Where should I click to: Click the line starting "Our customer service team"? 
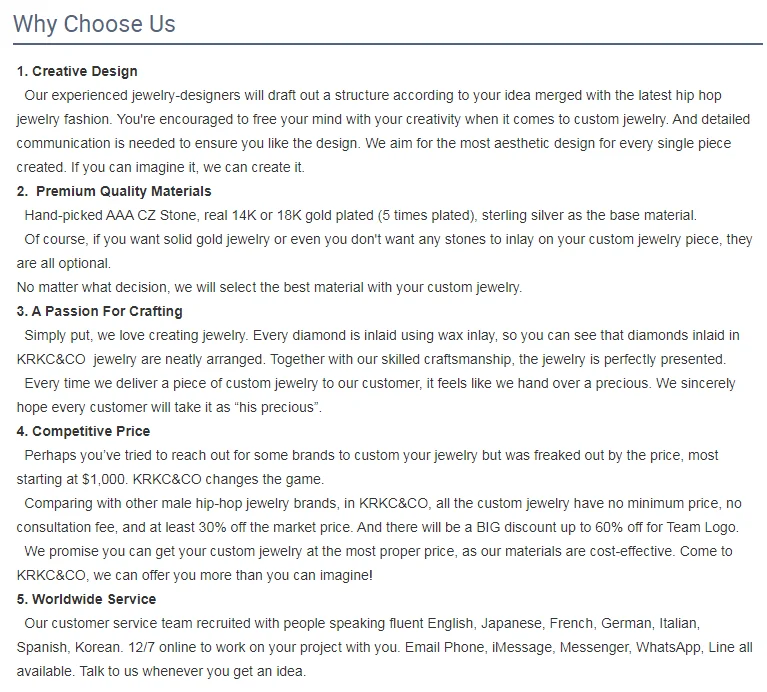361,623
